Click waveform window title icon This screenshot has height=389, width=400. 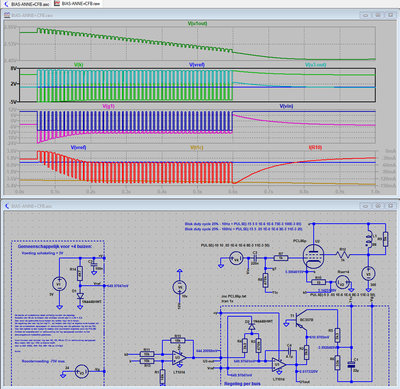tap(7, 15)
